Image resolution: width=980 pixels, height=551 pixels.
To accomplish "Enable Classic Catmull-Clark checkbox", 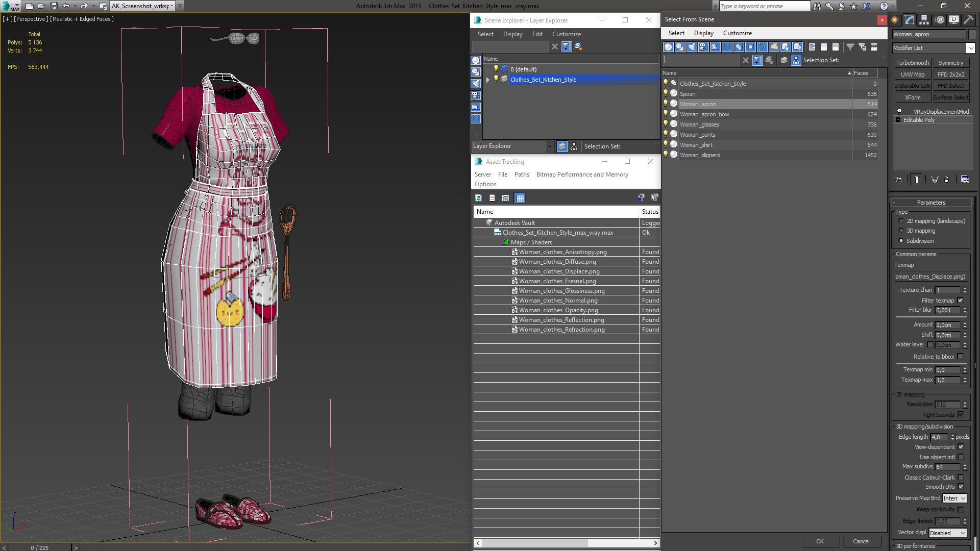I will pyautogui.click(x=961, y=478).
